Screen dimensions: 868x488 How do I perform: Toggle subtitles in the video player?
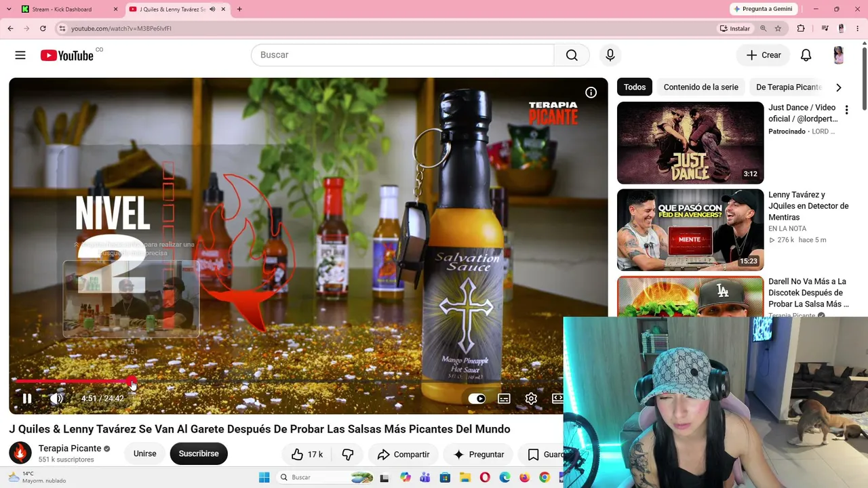coord(504,399)
